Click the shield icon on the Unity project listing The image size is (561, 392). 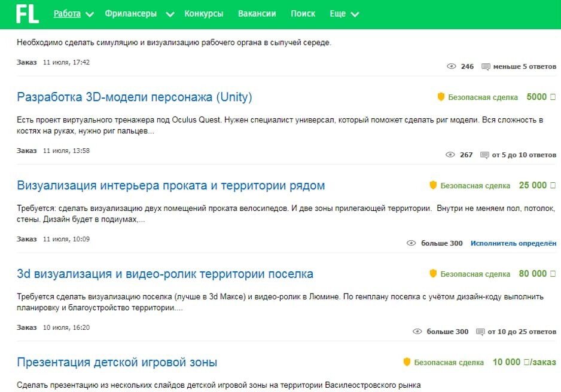[x=440, y=97]
